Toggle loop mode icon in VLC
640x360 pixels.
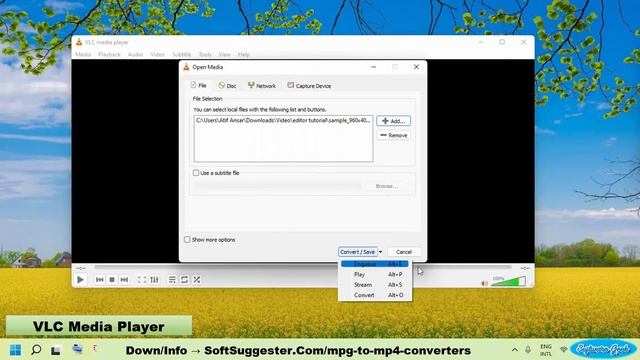click(184, 280)
